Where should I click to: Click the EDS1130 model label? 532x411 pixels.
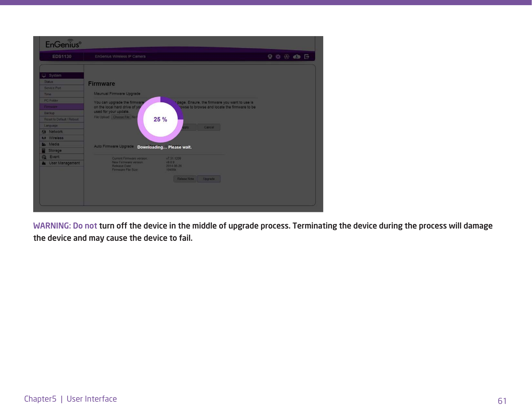(62, 56)
